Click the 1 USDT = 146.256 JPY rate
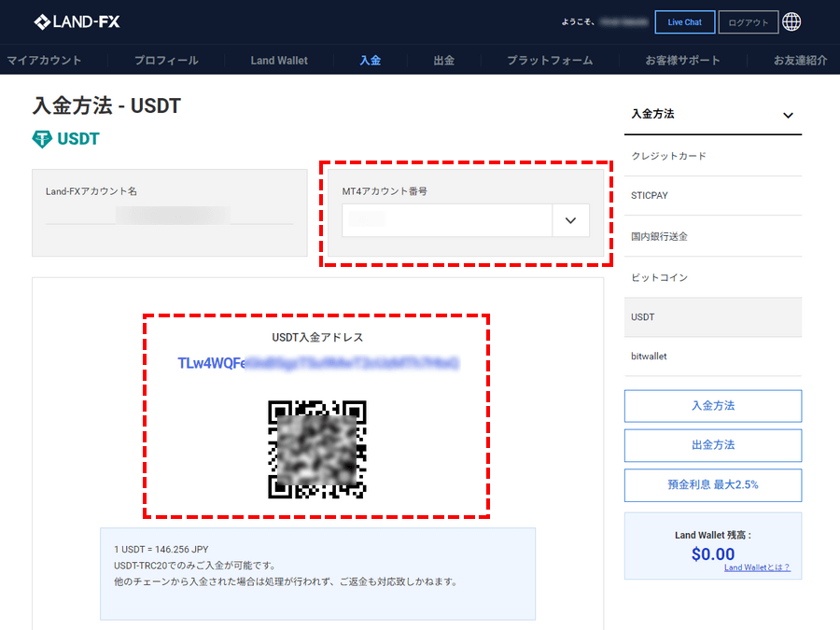840x630 pixels. click(x=161, y=549)
